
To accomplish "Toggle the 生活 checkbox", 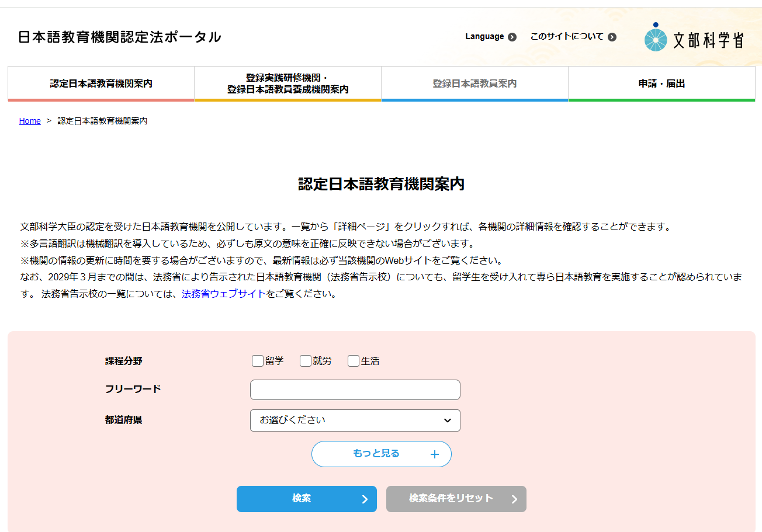I will pyautogui.click(x=354, y=361).
